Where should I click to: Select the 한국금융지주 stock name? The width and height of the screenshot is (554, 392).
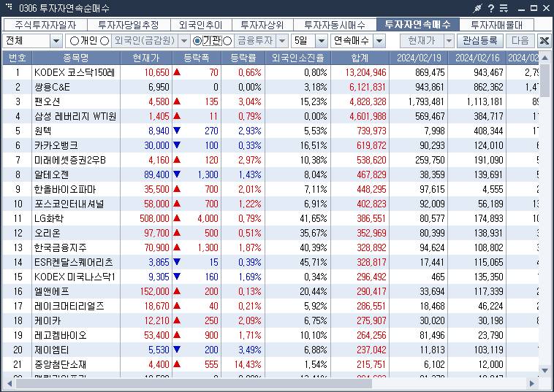click(x=61, y=247)
